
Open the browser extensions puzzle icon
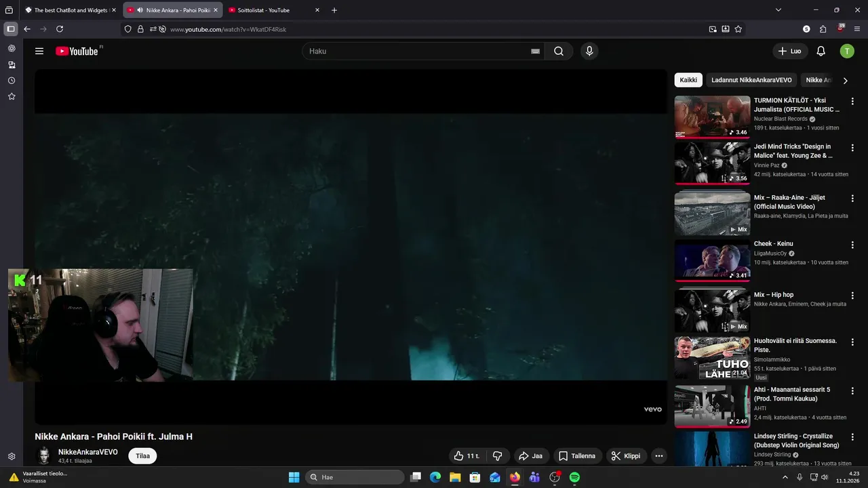tap(823, 29)
